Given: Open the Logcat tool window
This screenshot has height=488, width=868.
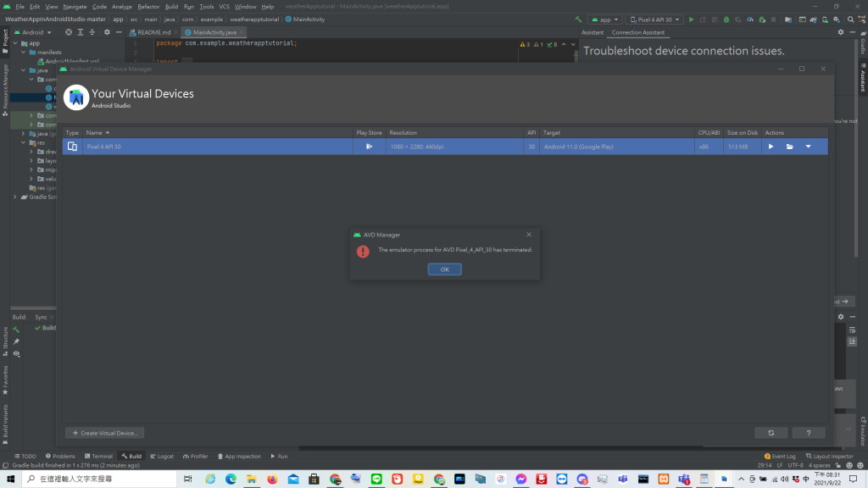Looking at the screenshot, I should (x=162, y=457).
